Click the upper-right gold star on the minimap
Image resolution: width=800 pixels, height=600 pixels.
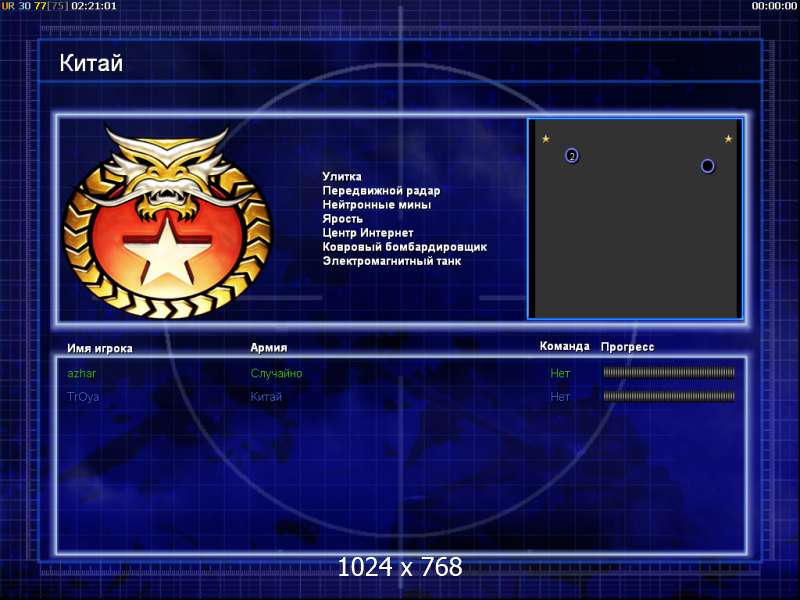click(728, 139)
